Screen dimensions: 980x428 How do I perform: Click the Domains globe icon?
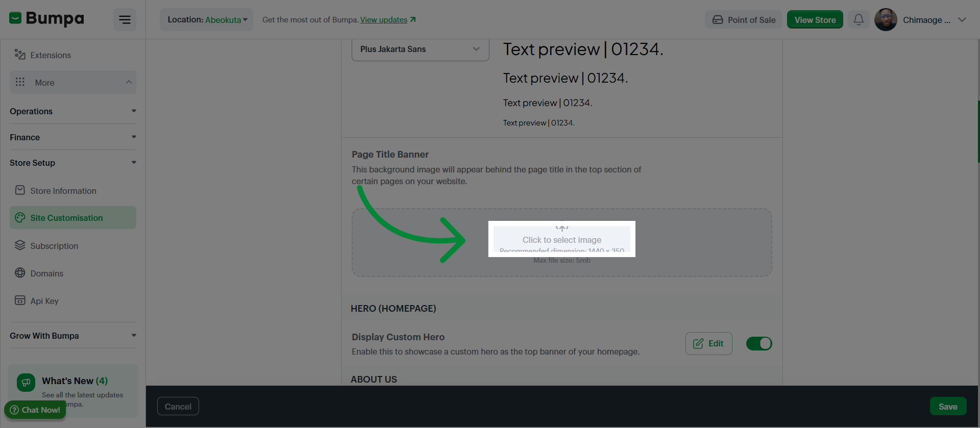(20, 273)
